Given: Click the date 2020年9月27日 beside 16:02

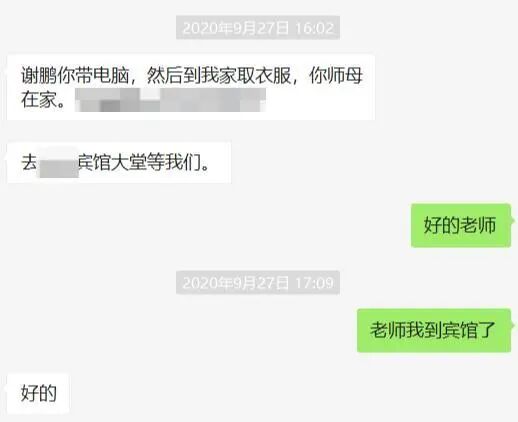Looking at the screenshot, I should tap(236, 28).
